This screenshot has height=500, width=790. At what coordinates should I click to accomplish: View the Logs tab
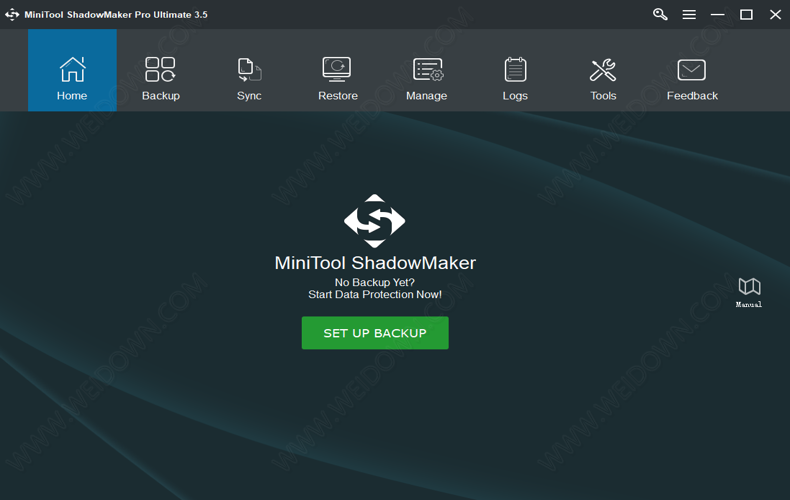pyautogui.click(x=515, y=70)
